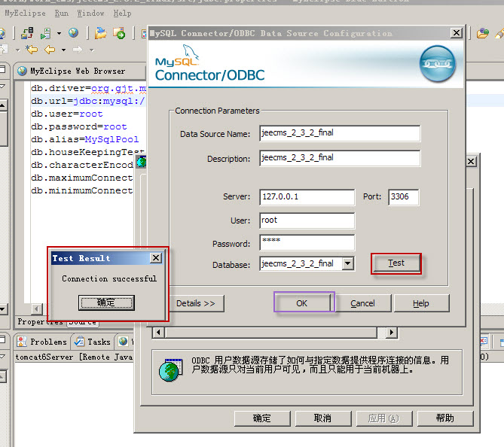The image size is (504, 447).
Task: Click the Data Source Name field
Action: (340, 133)
